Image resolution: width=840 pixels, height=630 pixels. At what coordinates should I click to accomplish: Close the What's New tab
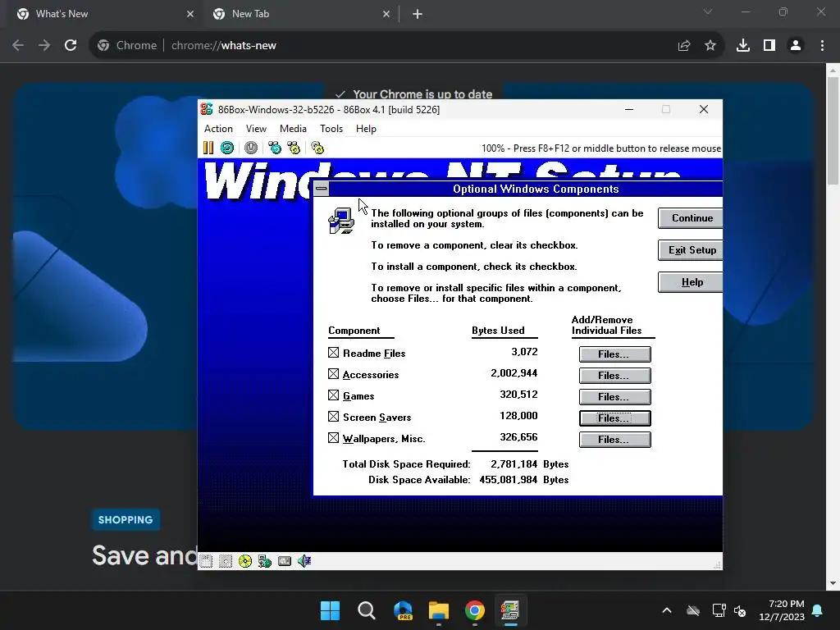click(x=190, y=15)
